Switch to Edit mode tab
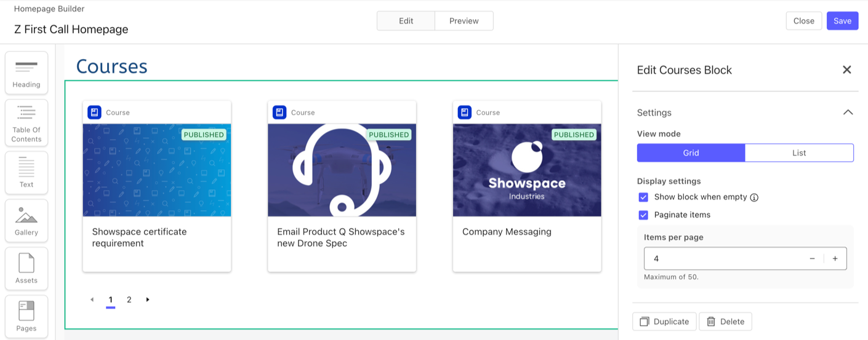The height and width of the screenshot is (340, 868). tap(406, 21)
